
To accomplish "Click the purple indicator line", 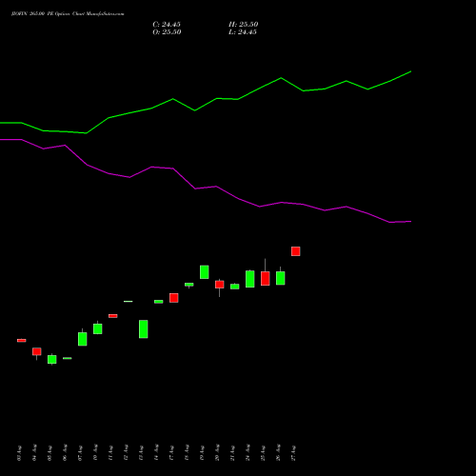I will pos(206,181).
